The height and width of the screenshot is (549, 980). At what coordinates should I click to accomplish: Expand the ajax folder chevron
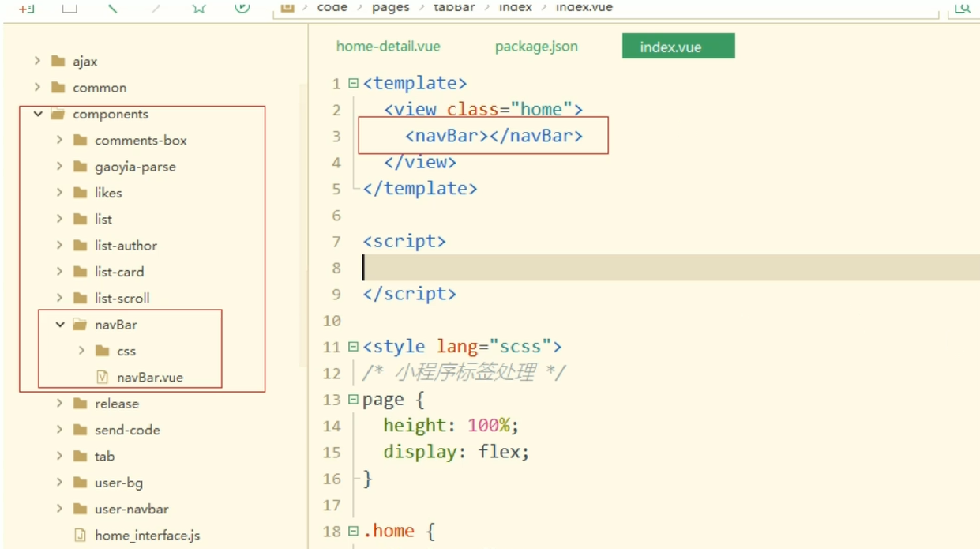(x=37, y=61)
